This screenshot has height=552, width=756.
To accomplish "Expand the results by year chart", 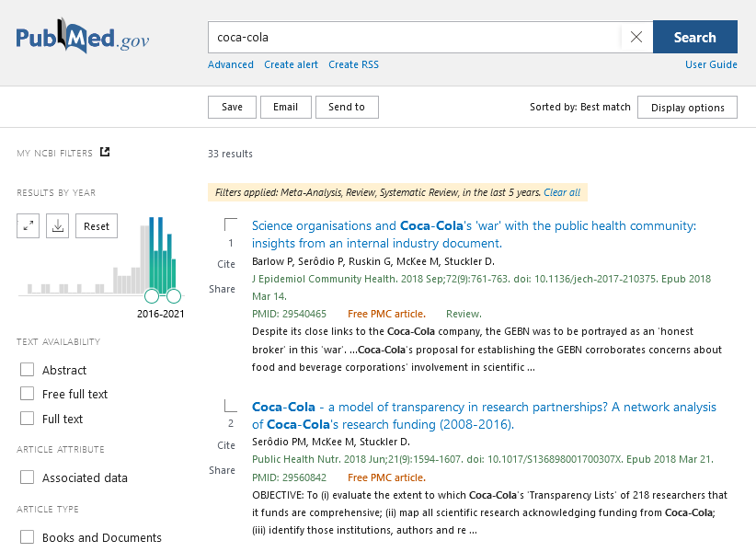I will coord(29,225).
